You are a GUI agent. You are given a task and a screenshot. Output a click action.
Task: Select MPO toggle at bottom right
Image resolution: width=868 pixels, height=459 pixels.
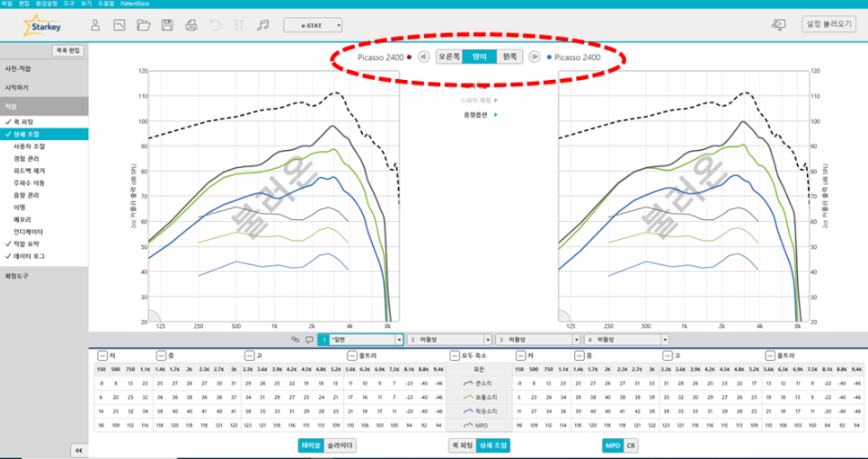(x=613, y=446)
